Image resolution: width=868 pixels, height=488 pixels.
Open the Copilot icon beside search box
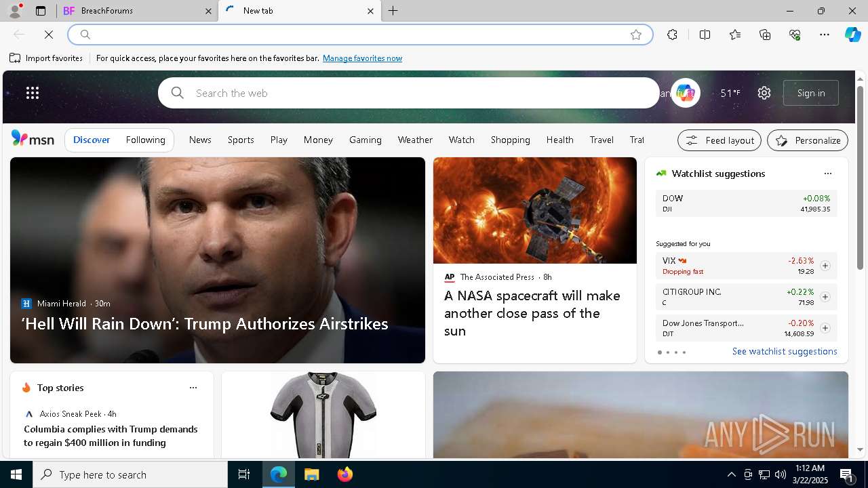(x=685, y=93)
